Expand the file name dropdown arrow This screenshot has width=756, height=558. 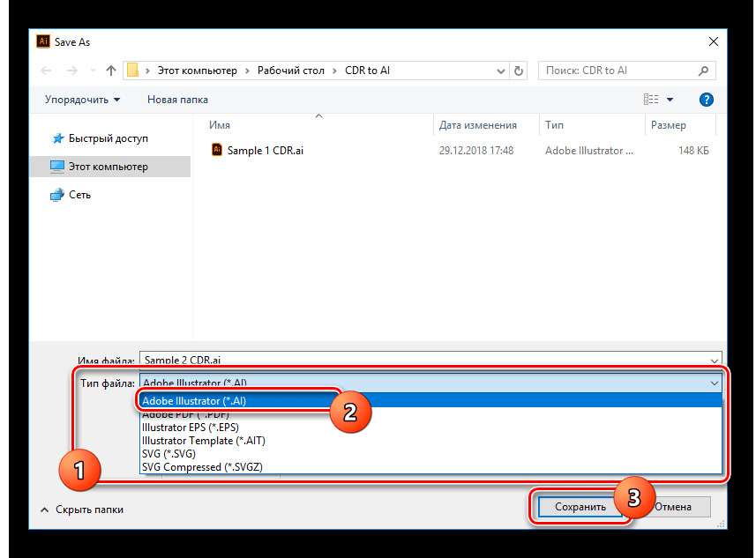click(714, 361)
